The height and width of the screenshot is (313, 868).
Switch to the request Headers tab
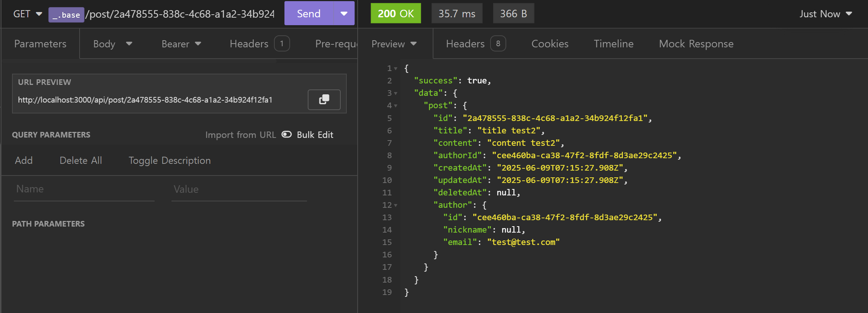[x=259, y=44]
